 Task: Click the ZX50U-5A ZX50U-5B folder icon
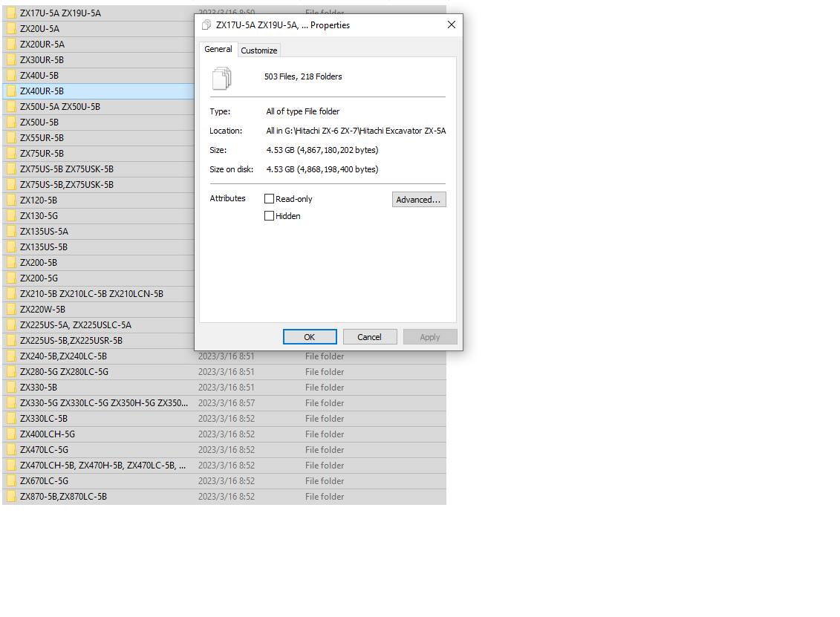(11, 107)
